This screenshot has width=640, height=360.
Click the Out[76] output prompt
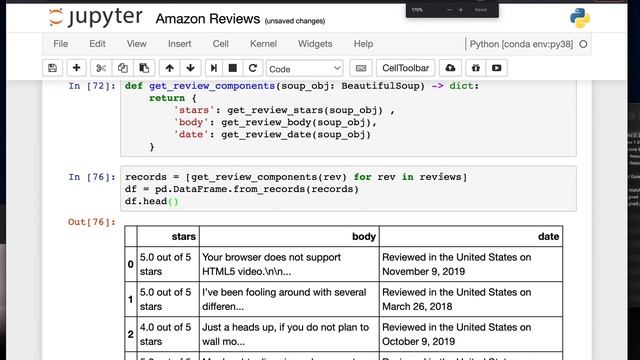(92, 222)
